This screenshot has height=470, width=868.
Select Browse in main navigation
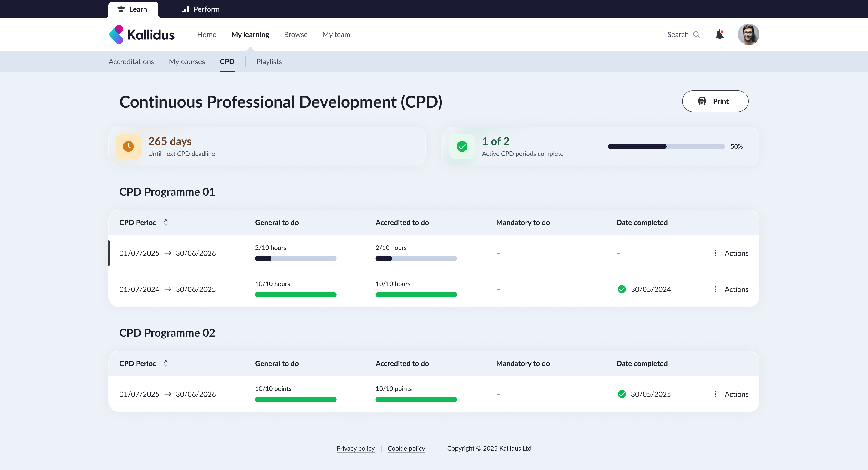(295, 34)
